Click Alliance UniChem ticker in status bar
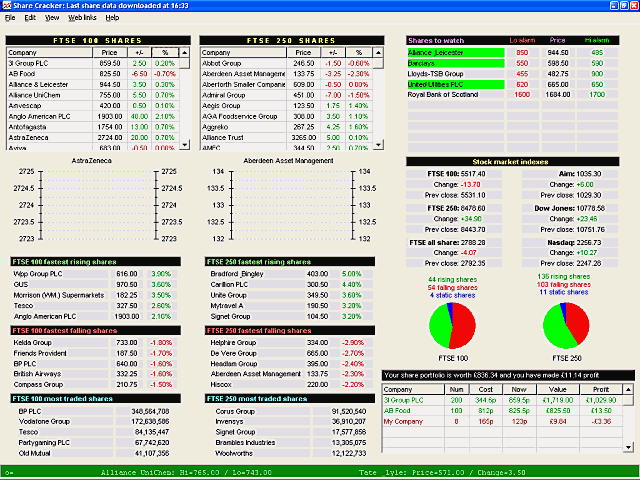The image size is (640, 480). (x=186, y=473)
